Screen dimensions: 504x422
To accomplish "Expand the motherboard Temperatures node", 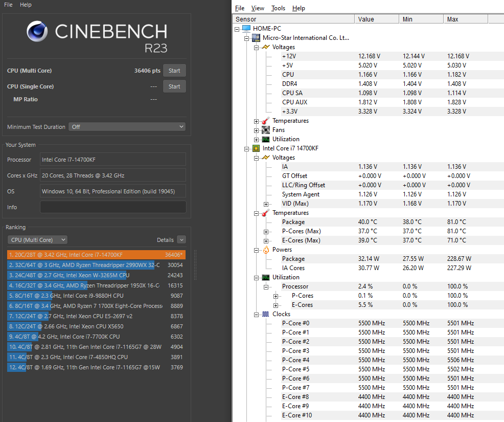I will pyautogui.click(x=256, y=121).
